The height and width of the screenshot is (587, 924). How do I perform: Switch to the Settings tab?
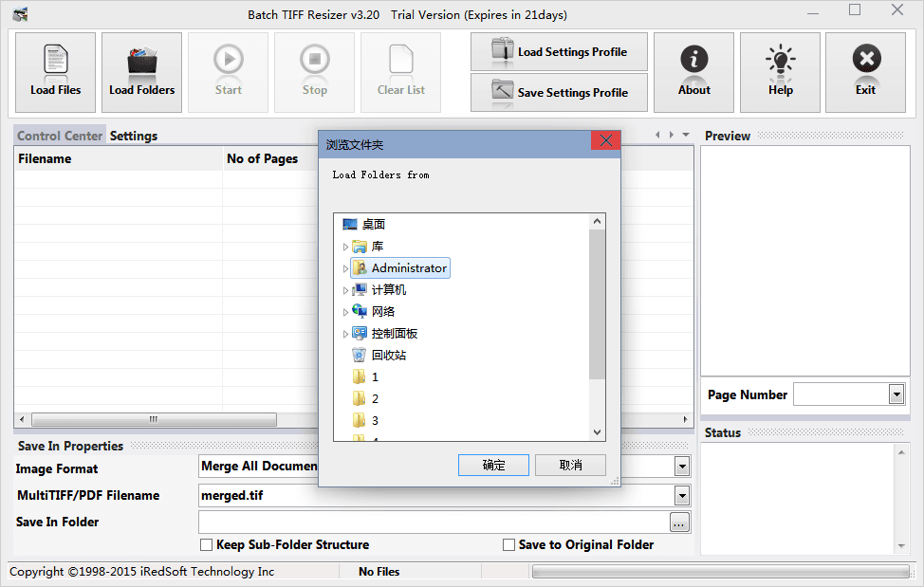click(x=134, y=136)
